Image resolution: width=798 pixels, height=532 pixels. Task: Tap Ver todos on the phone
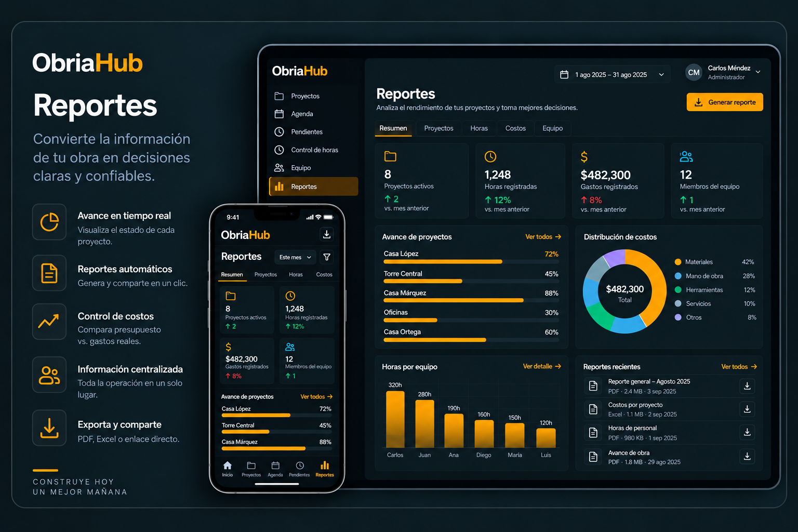coord(316,397)
